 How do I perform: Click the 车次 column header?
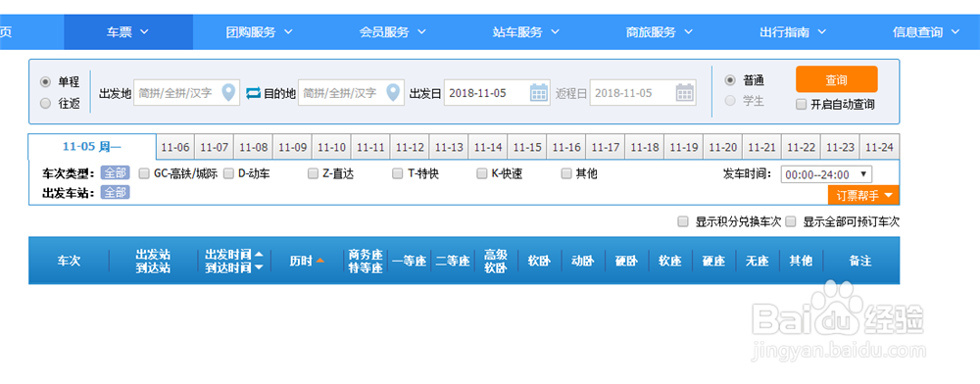click(x=70, y=261)
